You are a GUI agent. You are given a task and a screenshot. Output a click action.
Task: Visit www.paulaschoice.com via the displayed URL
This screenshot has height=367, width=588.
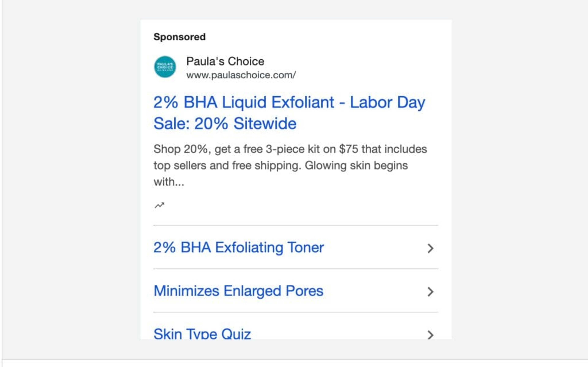pos(241,76)
